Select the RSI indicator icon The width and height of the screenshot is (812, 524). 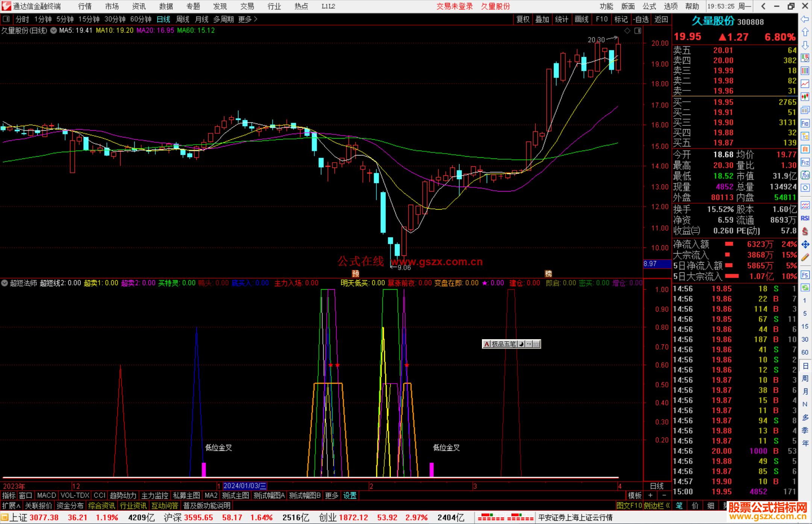click(805, 218)
